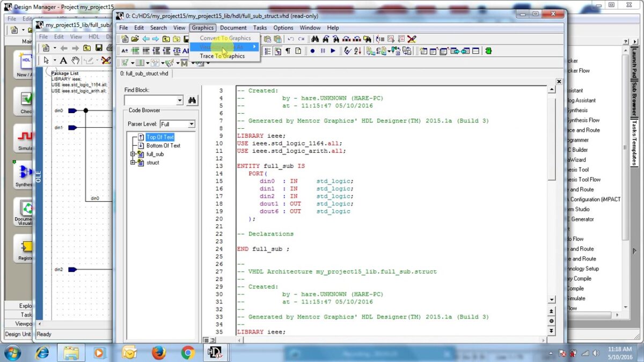Open the Tasks menu in text editor
The height and width of the screenshot is (362, 644).
260,28
